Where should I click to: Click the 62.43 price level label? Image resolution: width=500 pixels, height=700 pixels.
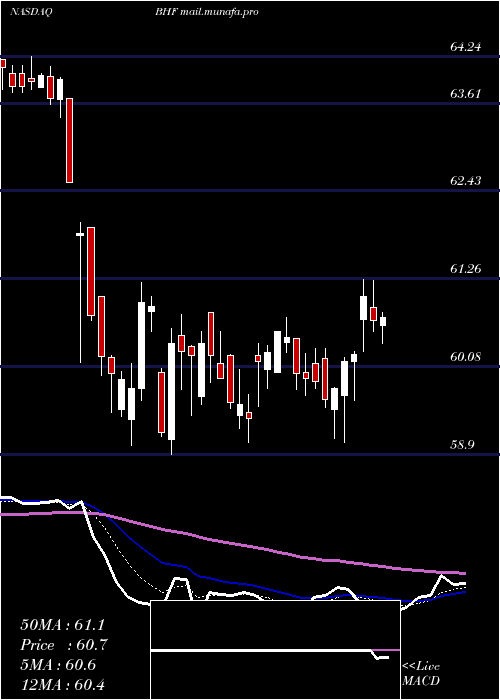coord(466,181)
